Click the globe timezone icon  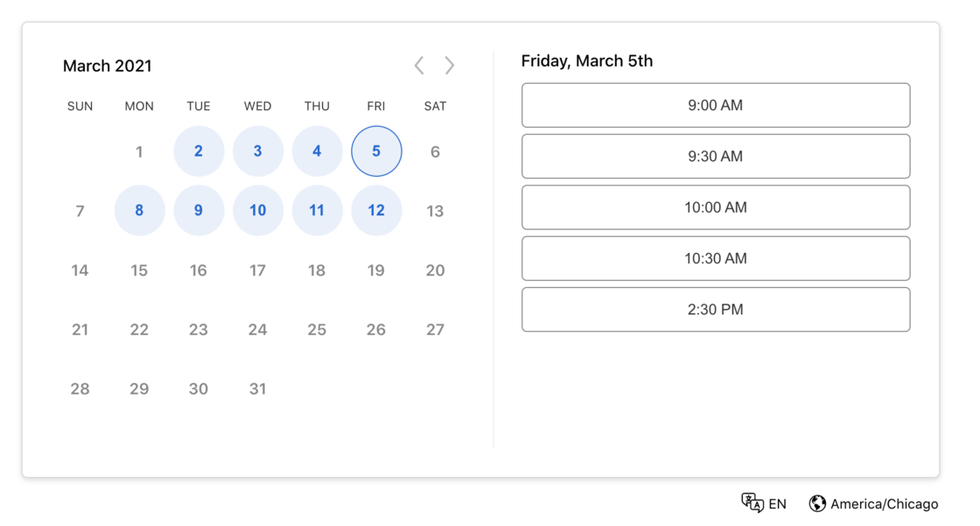818,503
